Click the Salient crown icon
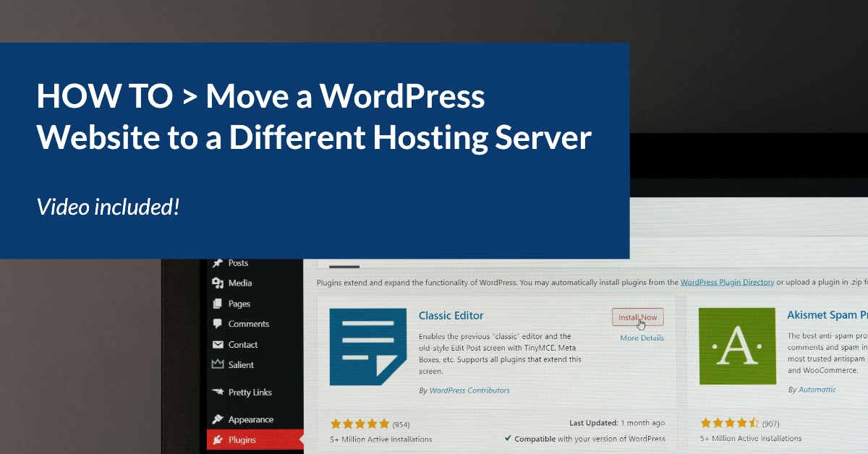Screen dimensions: 868x454 [217, 364]
